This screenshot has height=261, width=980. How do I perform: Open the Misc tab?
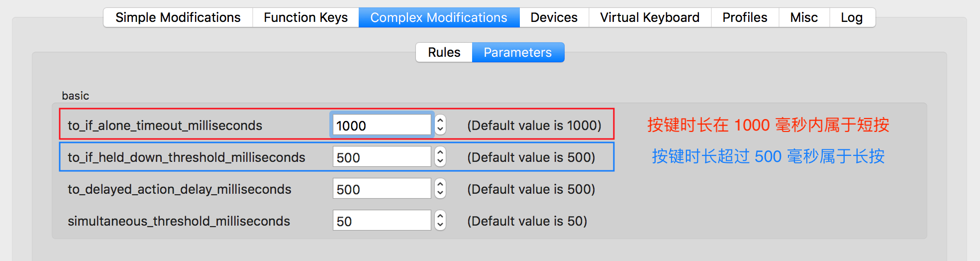803,17
